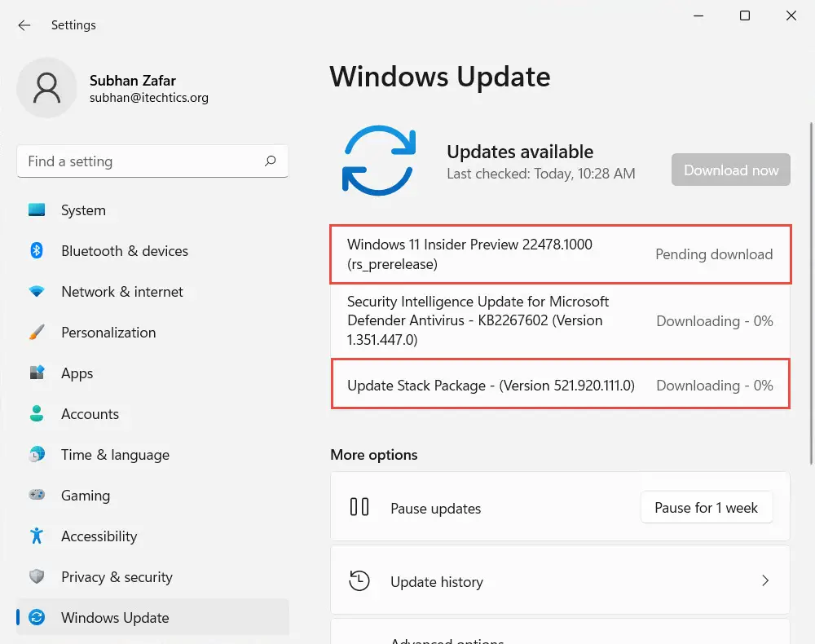Select Privacy & security in sidebar
This screenshot has width=815, height=644.
(152, 576)
